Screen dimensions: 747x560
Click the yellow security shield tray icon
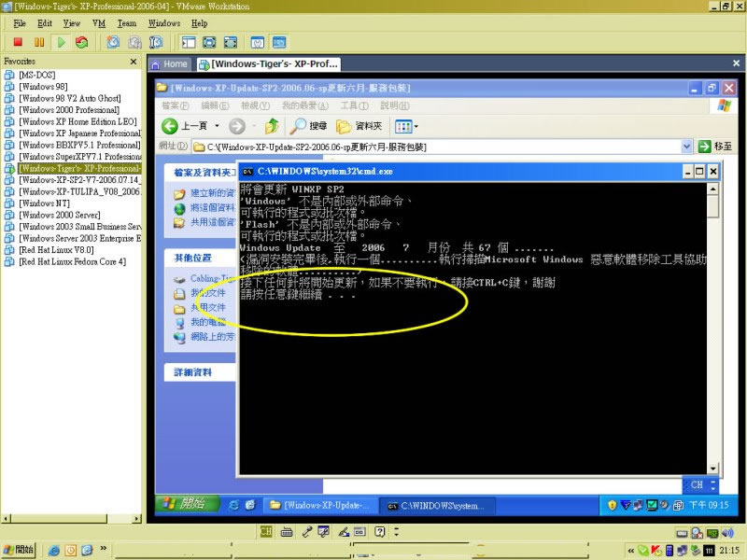612,505
